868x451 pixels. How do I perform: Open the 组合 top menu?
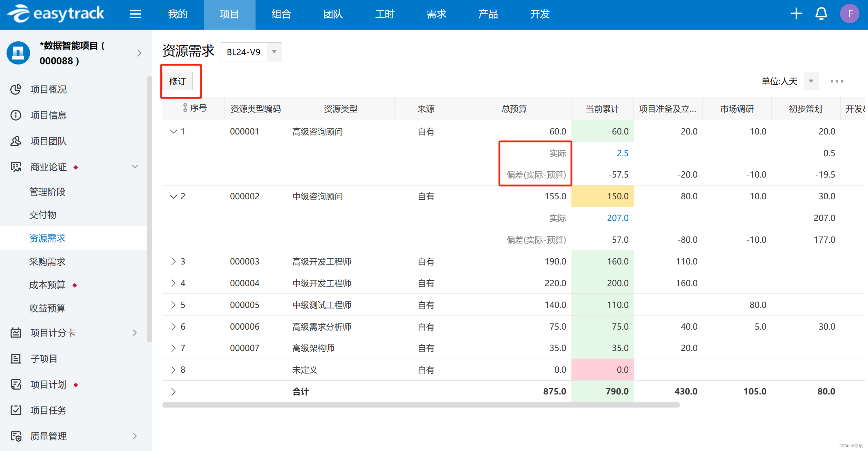pyautogui.click(x=281, y=14)
